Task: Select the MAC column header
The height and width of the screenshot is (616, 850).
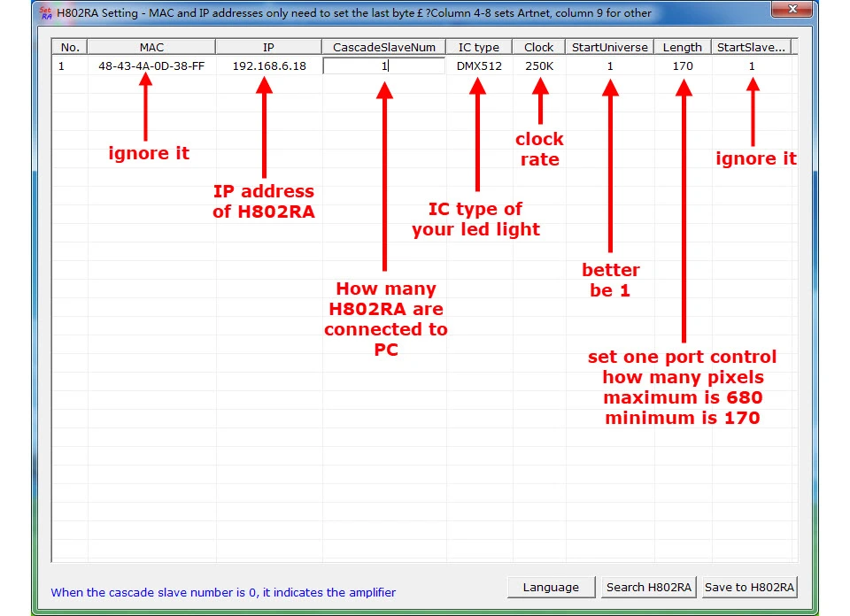Action: (151, 47)
